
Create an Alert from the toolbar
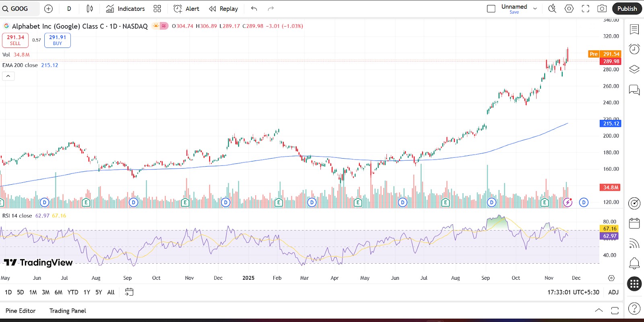(186, 8)
